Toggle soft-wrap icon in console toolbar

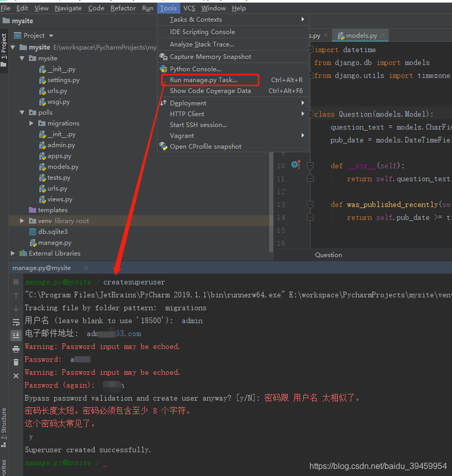16,322
